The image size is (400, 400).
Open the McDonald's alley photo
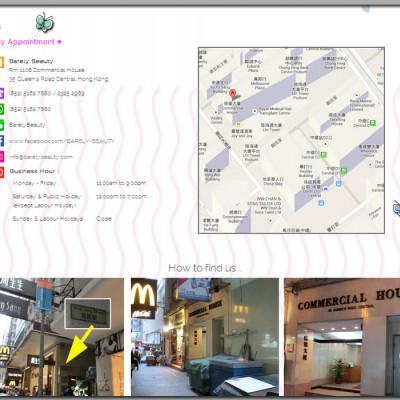point(205,337)
